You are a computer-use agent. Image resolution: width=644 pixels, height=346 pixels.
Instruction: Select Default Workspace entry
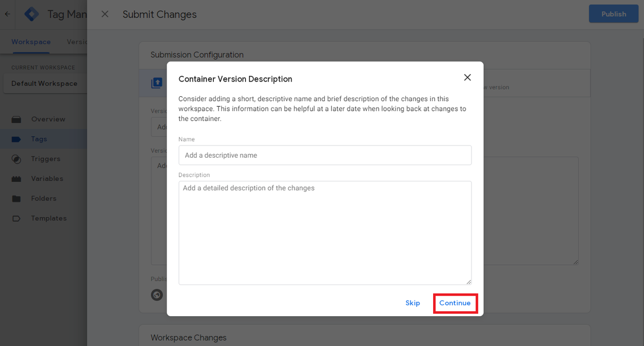44,84
